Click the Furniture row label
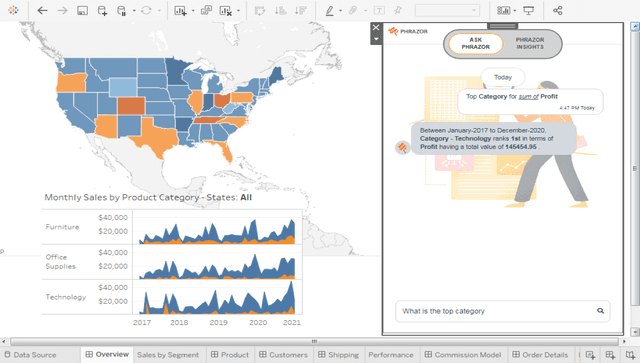640x363 pixels. 62,227
